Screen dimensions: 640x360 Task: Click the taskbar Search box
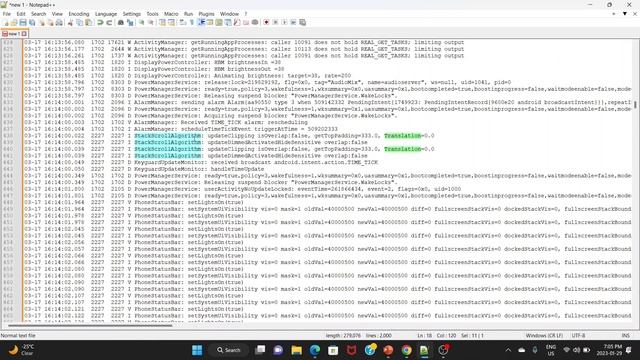229,350
